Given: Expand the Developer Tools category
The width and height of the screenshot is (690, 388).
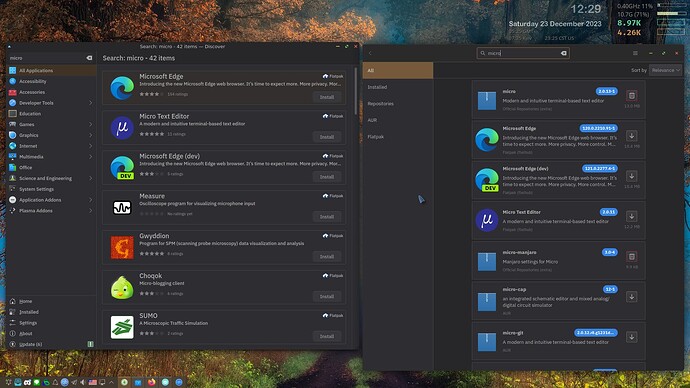Looking at the screenshot, I should pos(91,103).
